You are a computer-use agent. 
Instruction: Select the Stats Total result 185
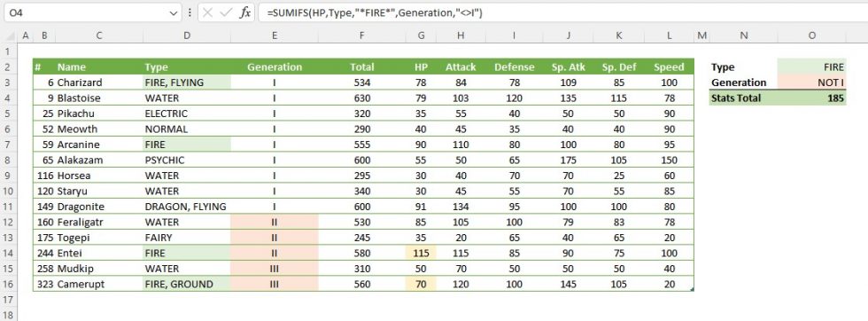[811, 98]
